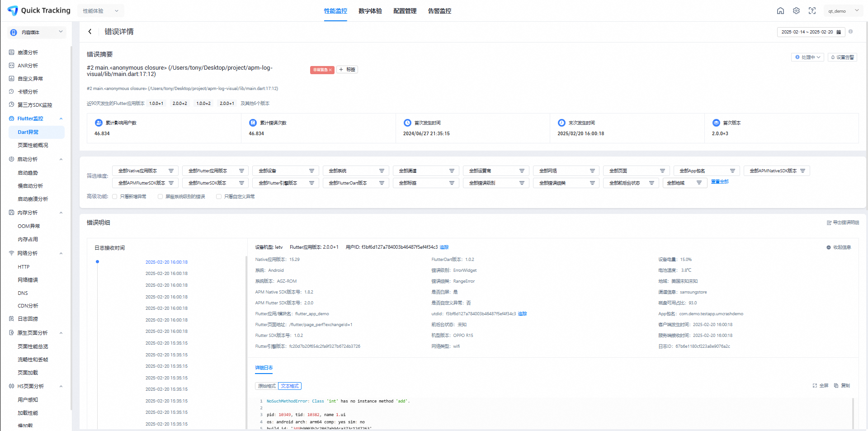This screenshot has width=868, height=431.
Task: Click the 累计错误次数 icon
Action: [x=253, y=123]
